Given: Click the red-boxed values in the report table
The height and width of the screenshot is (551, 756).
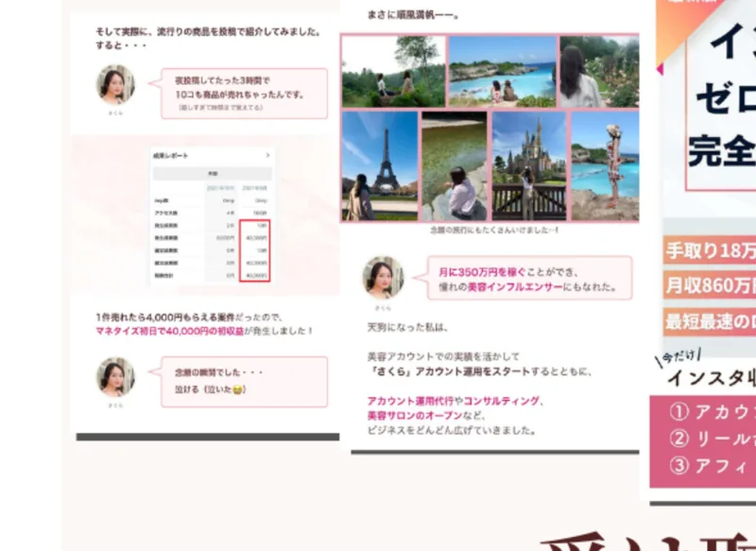Looking at the screenshot, I should pyautogui.click(x=254, y=250).
